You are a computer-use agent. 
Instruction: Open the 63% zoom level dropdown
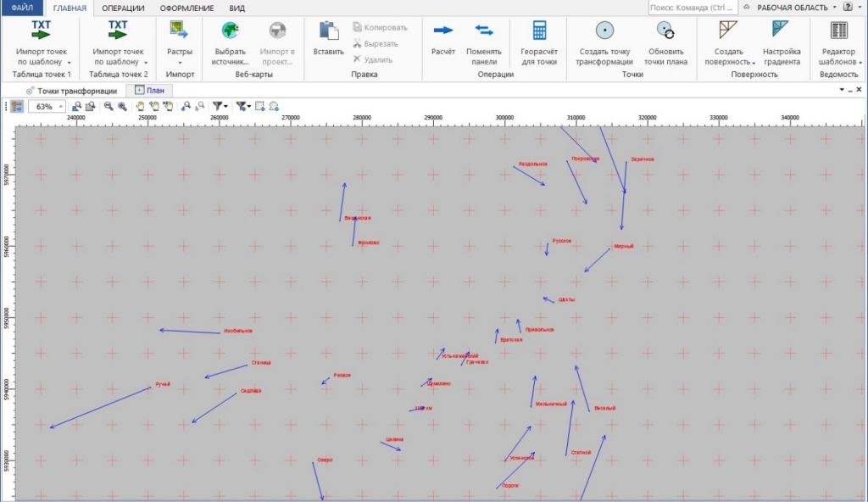(61, 107)
